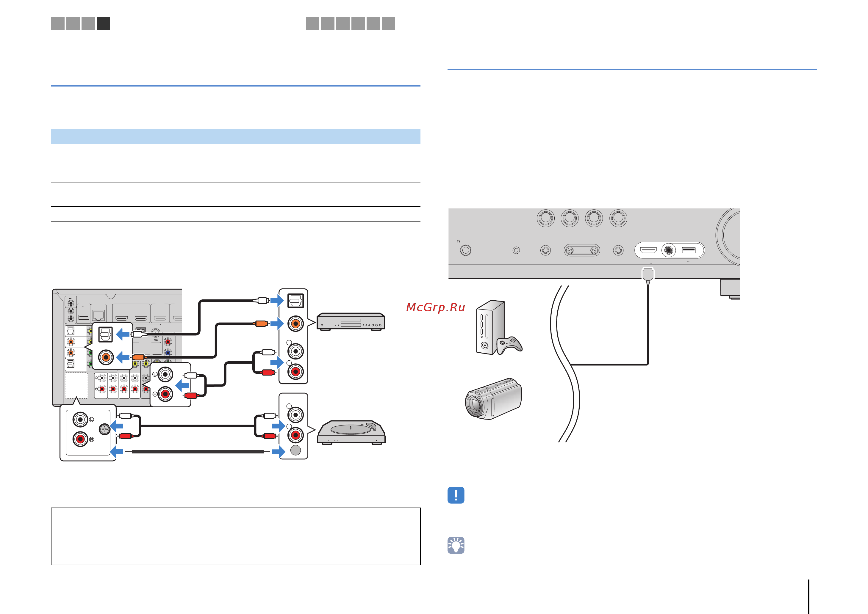Select the game console tower illustration
The width and height of the screenshot is (868, 614).
(x=490, y=327)
